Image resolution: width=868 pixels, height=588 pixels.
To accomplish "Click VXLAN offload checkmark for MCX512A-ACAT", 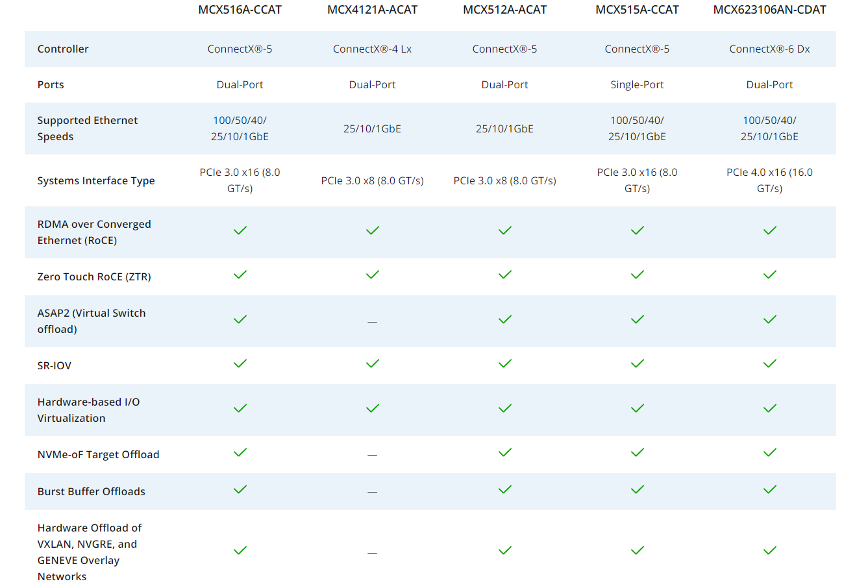I will tap(505, 550).
